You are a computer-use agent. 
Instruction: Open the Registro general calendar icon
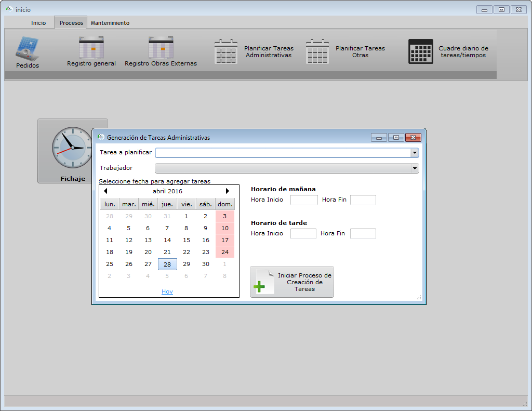click(91, 47)
